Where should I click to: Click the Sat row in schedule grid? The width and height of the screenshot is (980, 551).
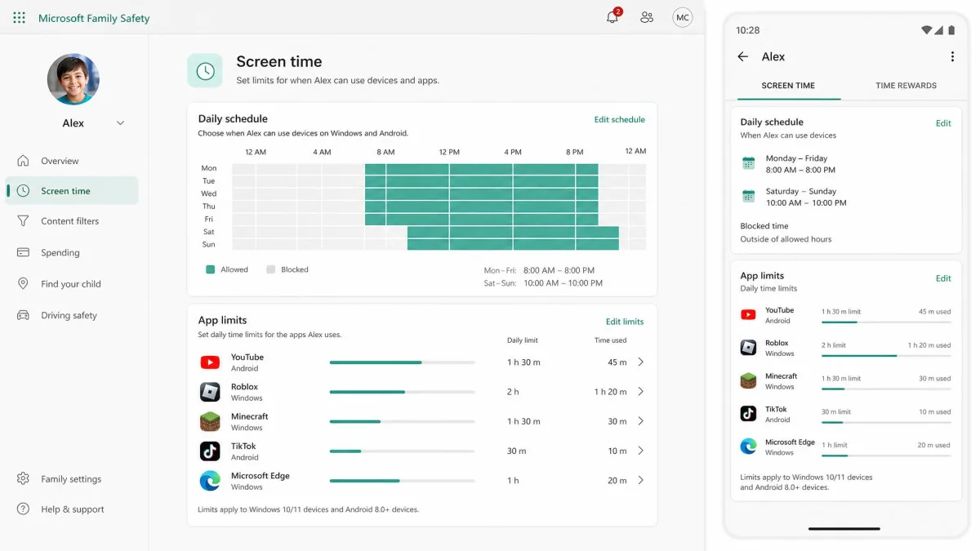point(439,232)
